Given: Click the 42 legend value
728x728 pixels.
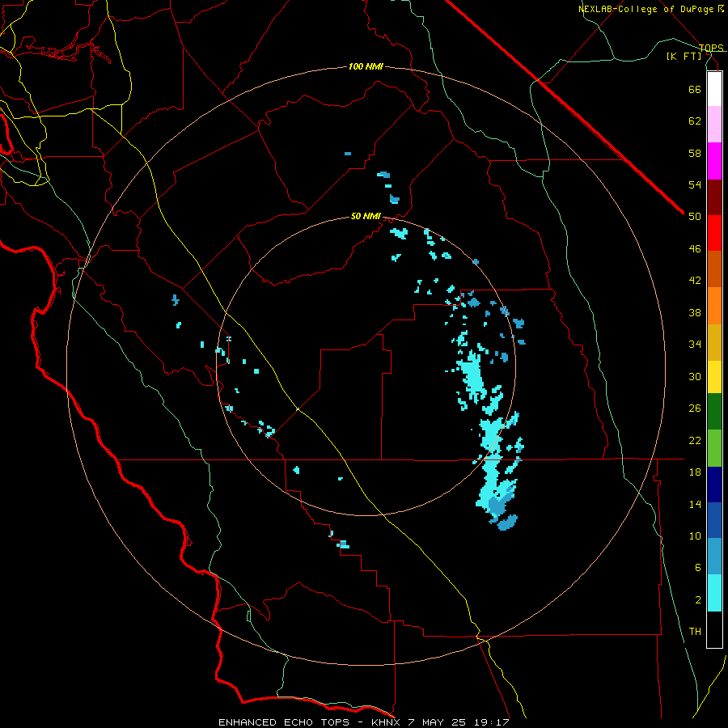Looking at the screenshot, I should click(695, 281).
